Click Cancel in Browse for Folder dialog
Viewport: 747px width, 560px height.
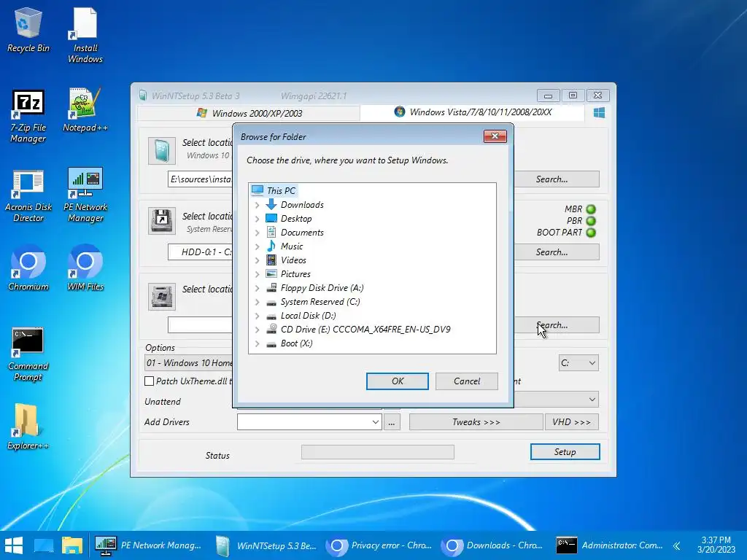[x=467, y=381]
